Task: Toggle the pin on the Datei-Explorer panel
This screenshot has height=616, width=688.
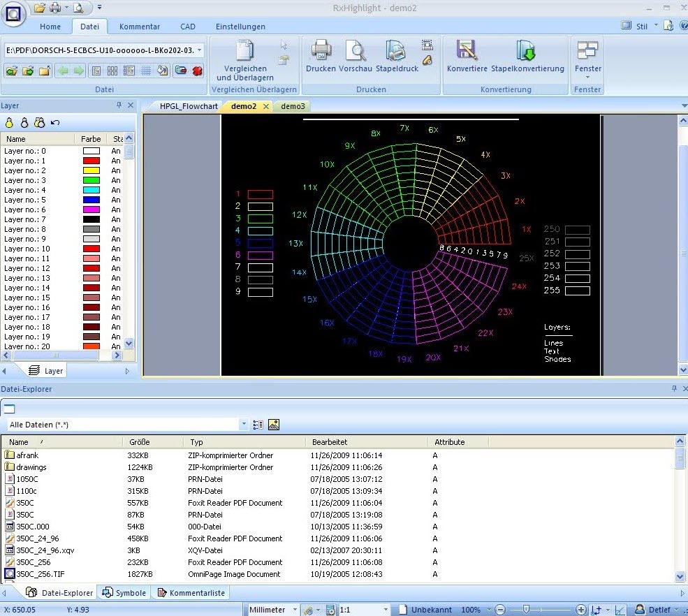Action: point(674,389)
